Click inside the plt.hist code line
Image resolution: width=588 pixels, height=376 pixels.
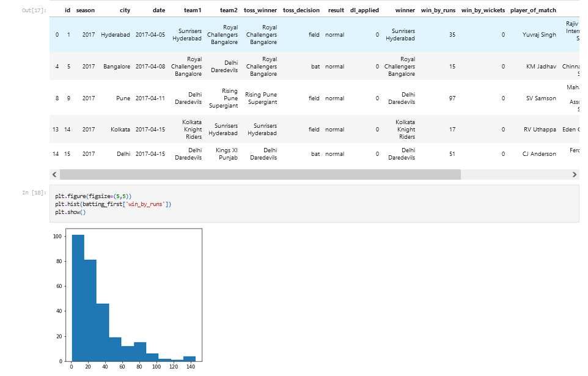point(113,204)
